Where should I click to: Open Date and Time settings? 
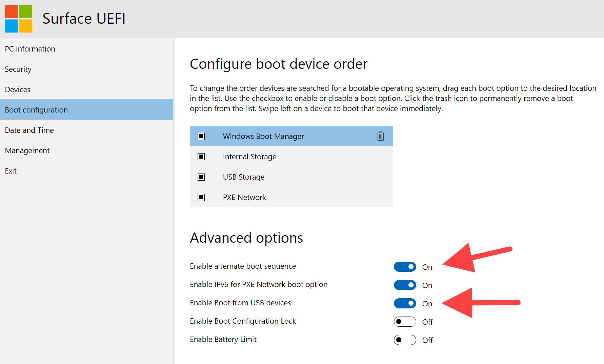(x=87, y=130)
